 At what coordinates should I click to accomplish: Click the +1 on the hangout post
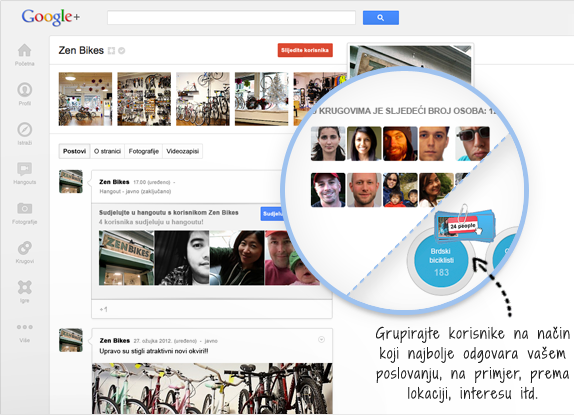pos(103,309)
